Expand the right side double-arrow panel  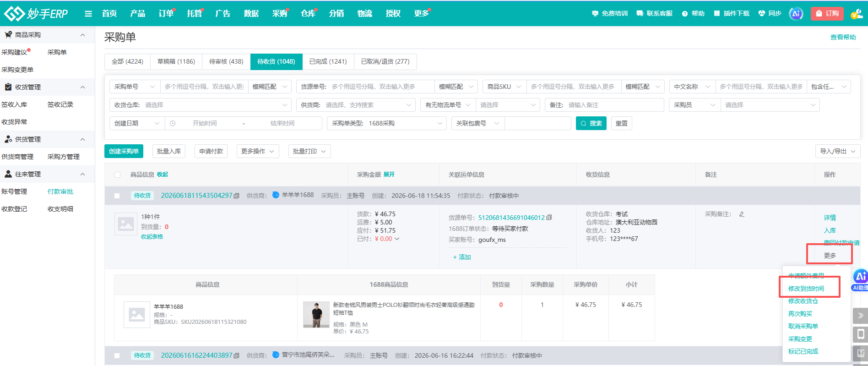[860, 315]
